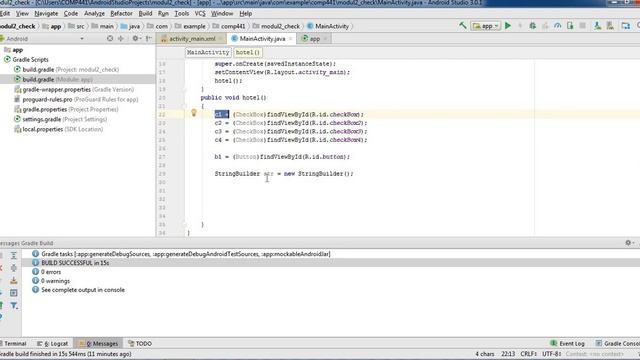640x360 pixels.
Task: Open the Analyze menu
Action: click(x=94, y=13)
